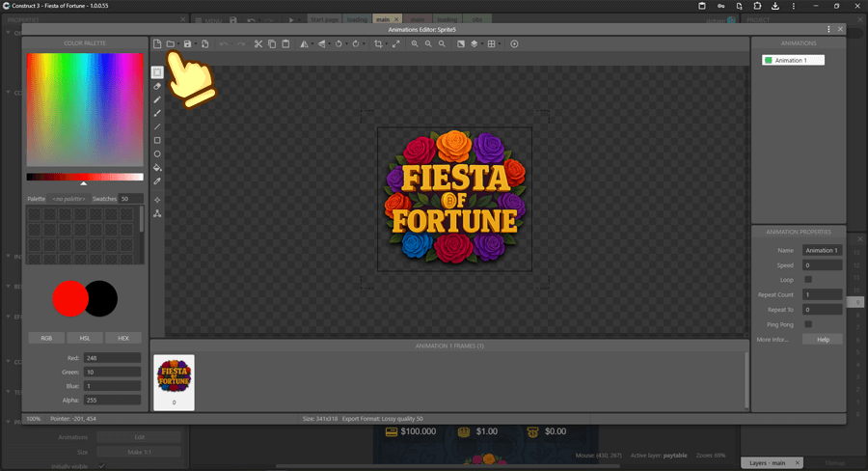Select the Line drawing tool
Viewport: 868px width, 471px height.
[x=157, y=127]
